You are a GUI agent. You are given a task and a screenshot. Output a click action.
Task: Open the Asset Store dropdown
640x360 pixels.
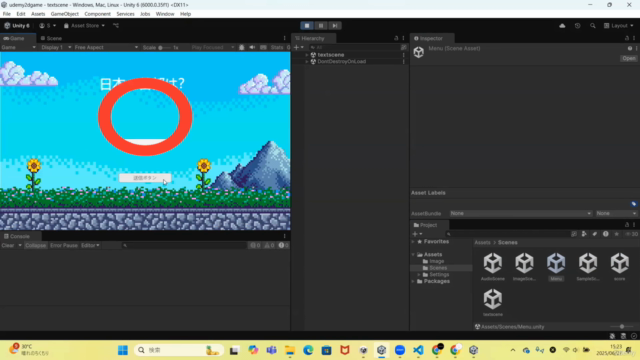(x=84, y=26)
